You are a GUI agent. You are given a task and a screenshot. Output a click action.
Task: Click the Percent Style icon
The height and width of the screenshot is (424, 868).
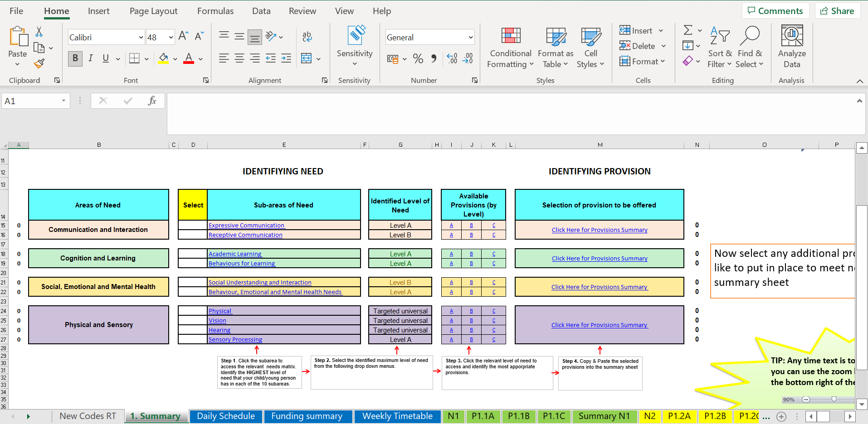point(418,58)
